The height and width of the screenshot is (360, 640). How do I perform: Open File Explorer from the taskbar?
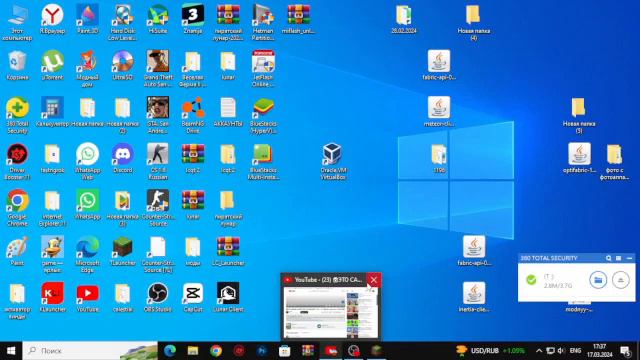point(193,351)
